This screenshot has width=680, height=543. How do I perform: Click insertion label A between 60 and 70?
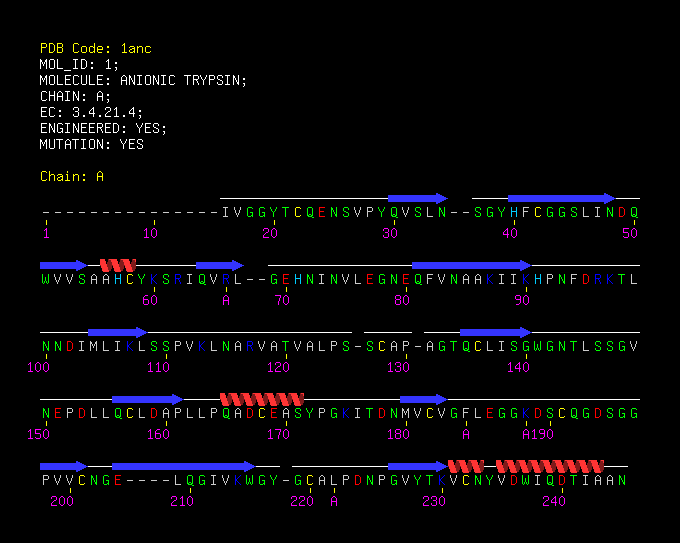click(x=226, y=300)
